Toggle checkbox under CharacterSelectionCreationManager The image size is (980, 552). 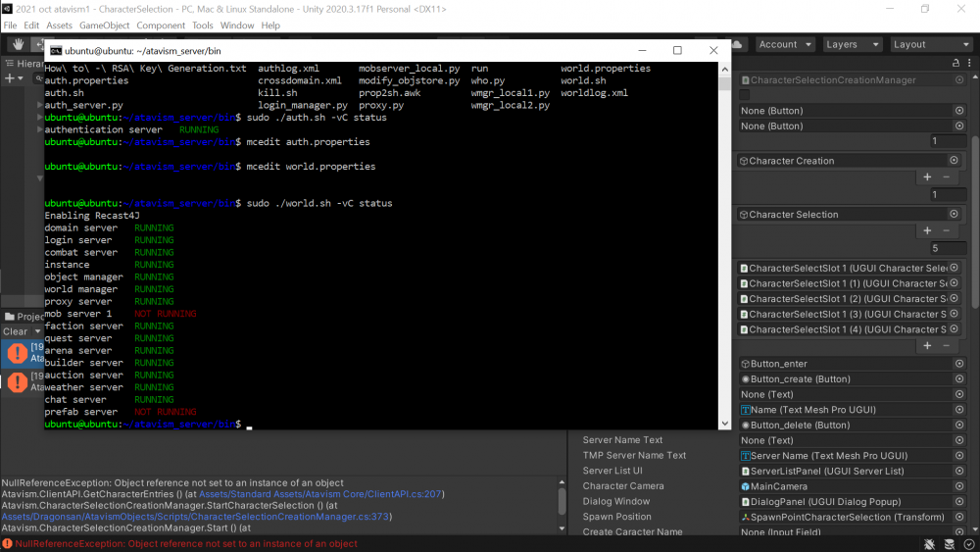click(745, 95)
